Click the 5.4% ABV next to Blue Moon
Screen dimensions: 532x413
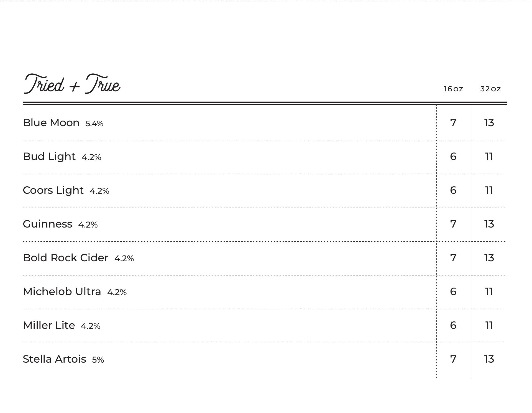pyautogui.click(x=94, y=123)
